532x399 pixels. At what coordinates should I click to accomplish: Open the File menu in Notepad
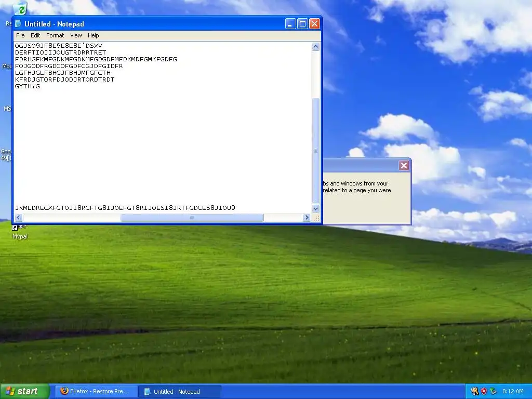[20, 35]
